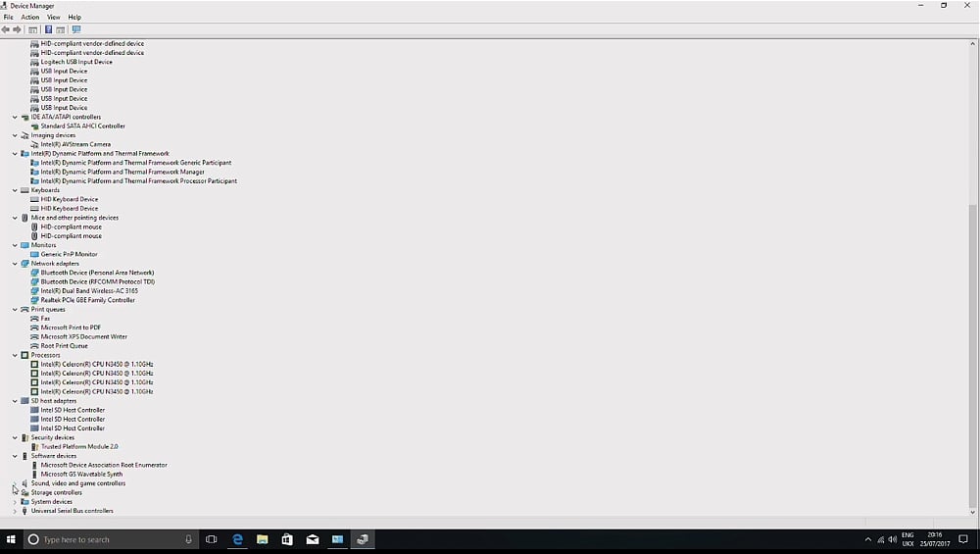Click Intel Dual Band Wireless-AC 3165 icon
Image resolution: width=980 pixels, height=554 pixels.
[34, 291]
